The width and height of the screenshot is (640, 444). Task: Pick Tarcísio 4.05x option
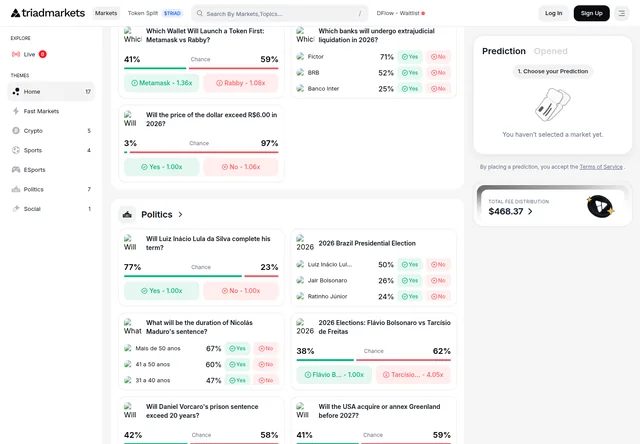(x=413, y=375)
